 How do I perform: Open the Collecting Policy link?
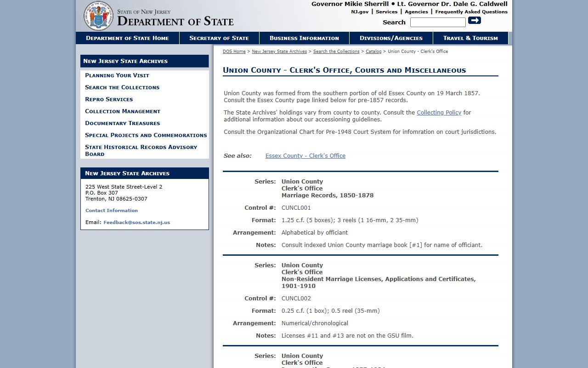coord(439,113)
